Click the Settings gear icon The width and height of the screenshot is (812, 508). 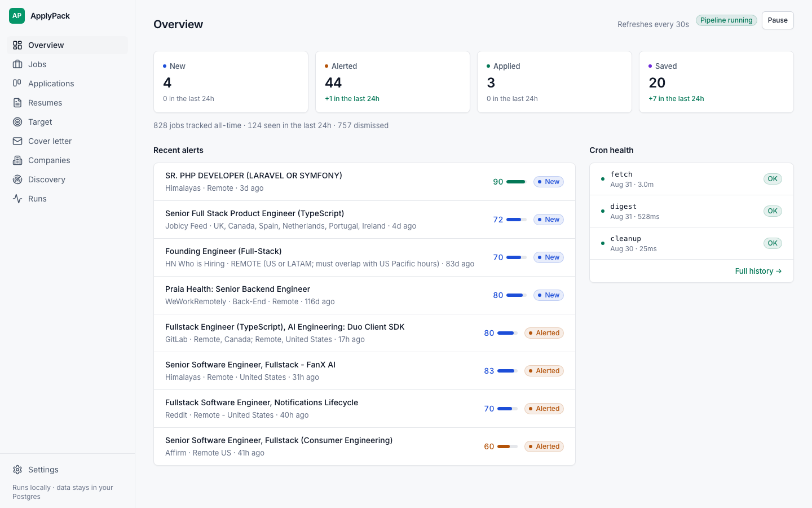point(17,470)
